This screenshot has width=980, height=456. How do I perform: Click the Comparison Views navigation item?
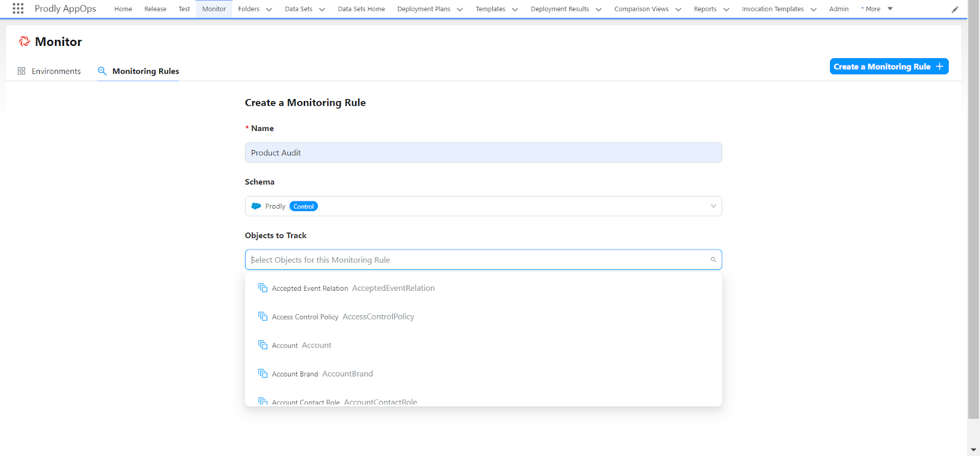click(641, 9)
